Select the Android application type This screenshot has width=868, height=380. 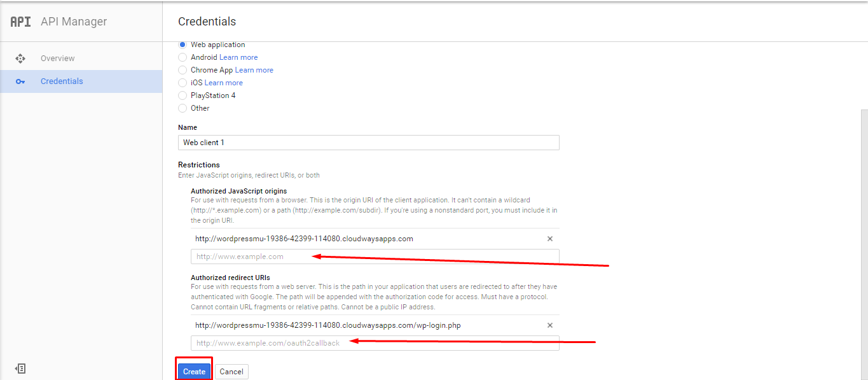(183, 57)
